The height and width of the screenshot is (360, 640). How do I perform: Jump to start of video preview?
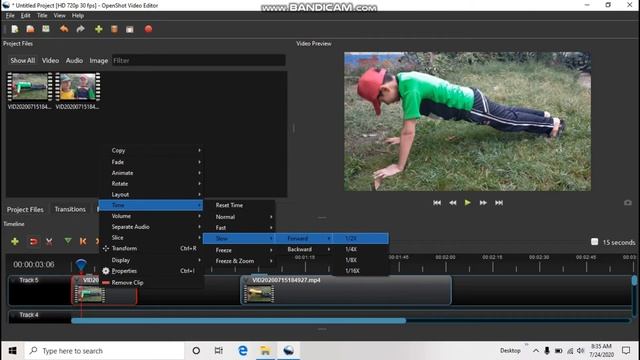(x=437, y=203)
